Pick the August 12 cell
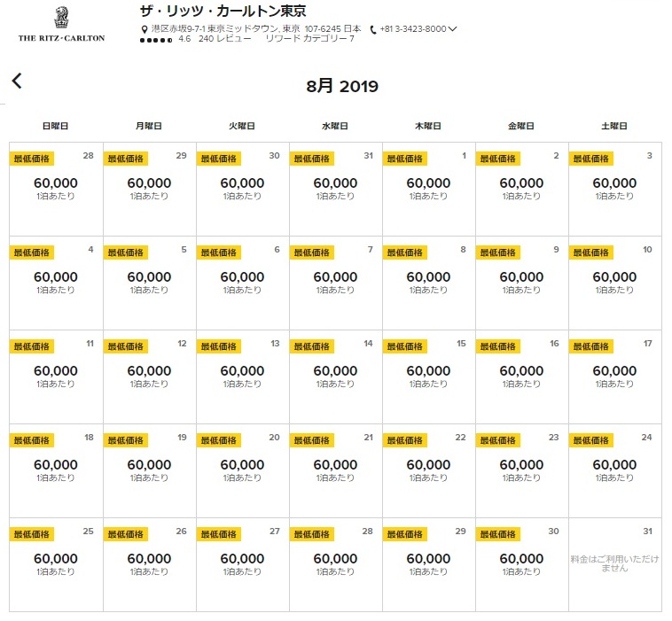 150,376
